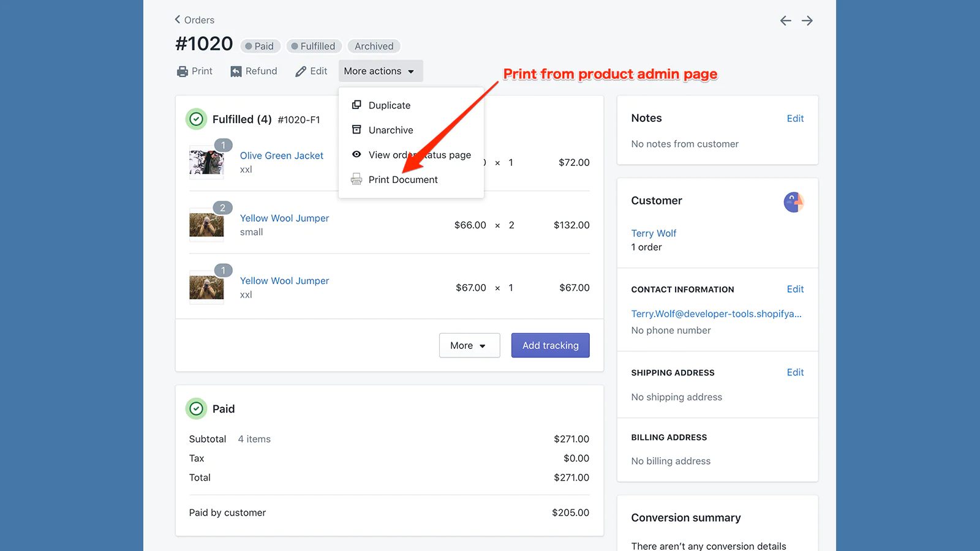The width and height of the screenshot is (980, 551).
Task: Click the 1 order customer count
Action: point(646,247)
